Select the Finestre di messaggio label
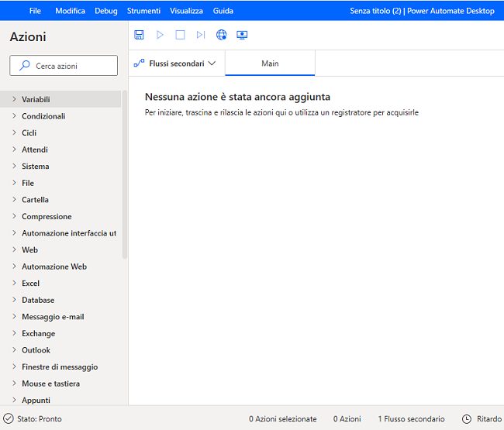 [60, 366]
